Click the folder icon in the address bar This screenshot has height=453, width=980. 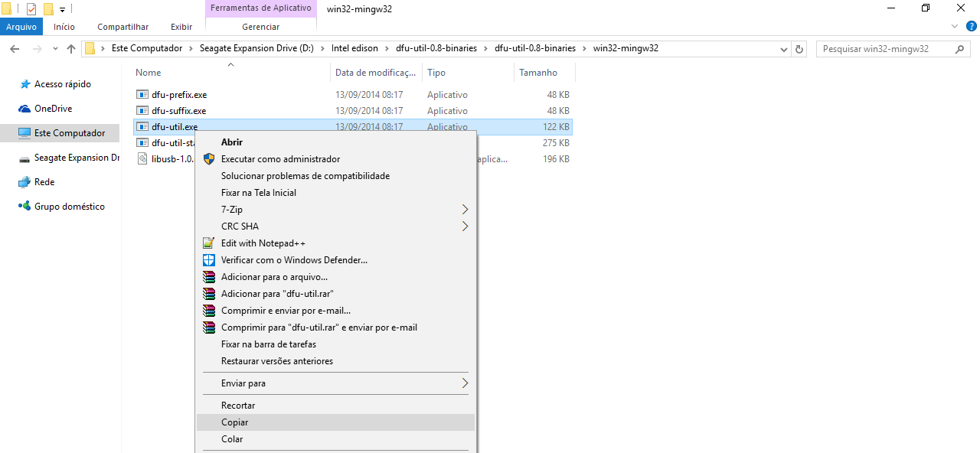(x=90, y=48)
